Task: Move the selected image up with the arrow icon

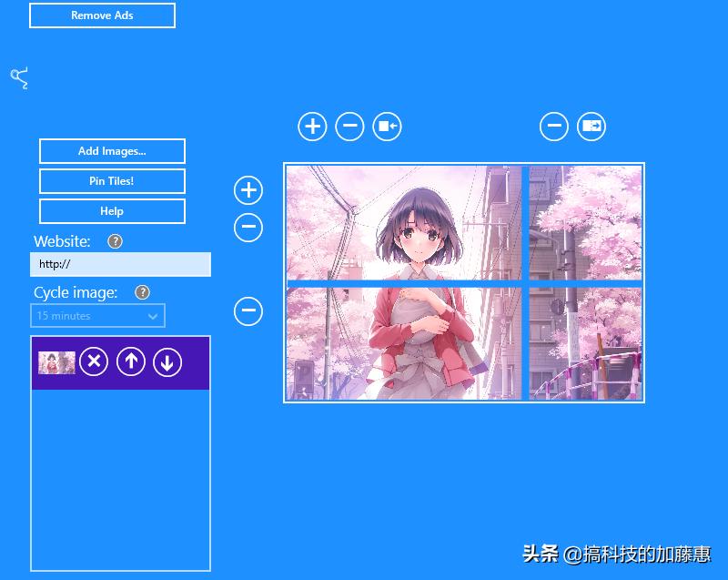Action: click(x=130, y=361)
